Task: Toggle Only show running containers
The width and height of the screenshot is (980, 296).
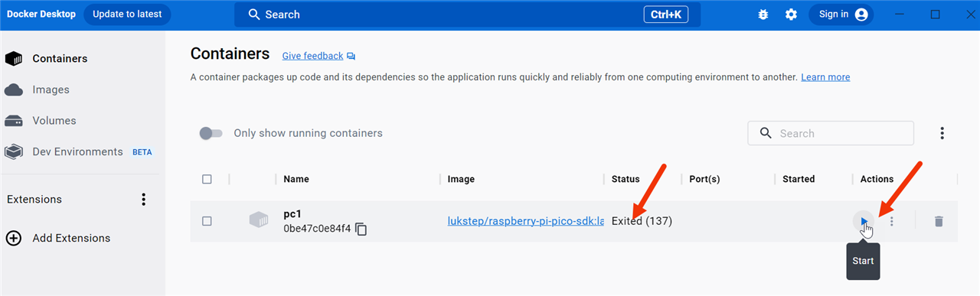Action: [x=211, y=133]
